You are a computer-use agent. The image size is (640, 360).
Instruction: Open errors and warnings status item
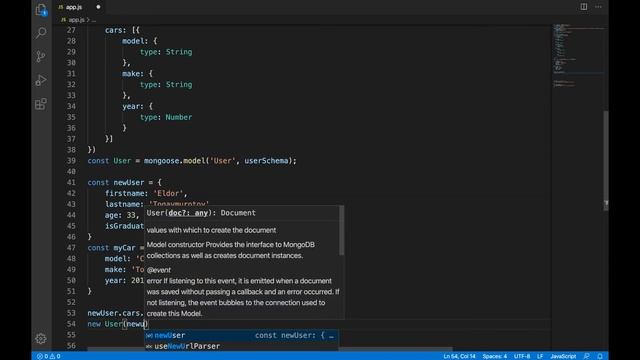pos(49,356)
